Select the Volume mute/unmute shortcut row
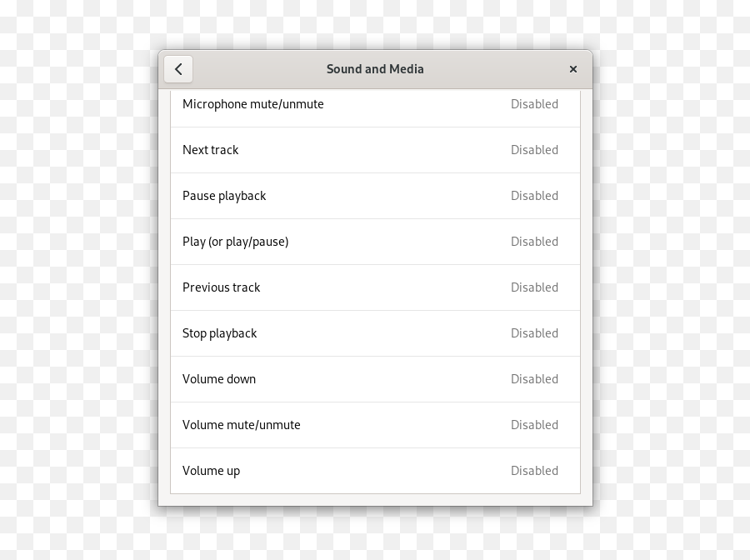The width and height of the screenshot is (750, 560). coord(376,426)
